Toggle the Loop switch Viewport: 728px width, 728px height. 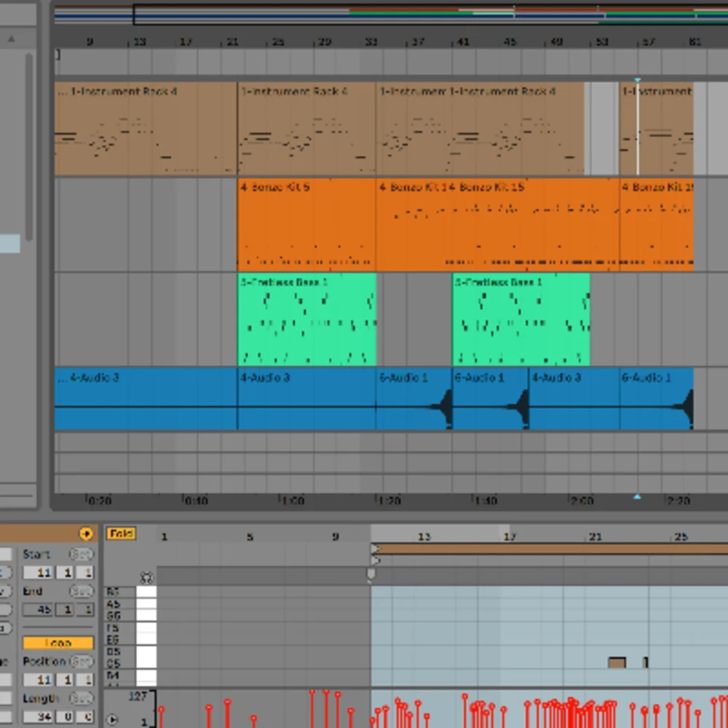pyautogui.click(x=58, y=643)
